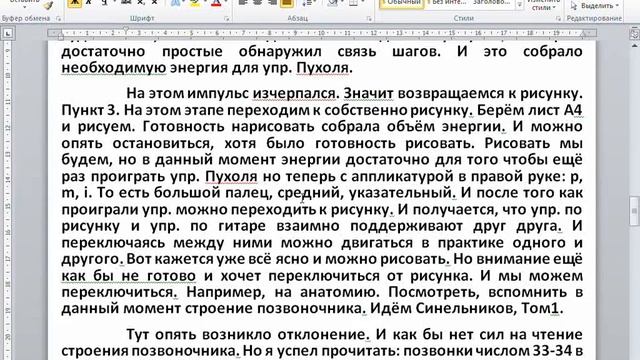Viewport: 640px width, 360px height.
Task: Toggle the active Justify alignment button
Action: pyautogui.click(x=287, y=3)
